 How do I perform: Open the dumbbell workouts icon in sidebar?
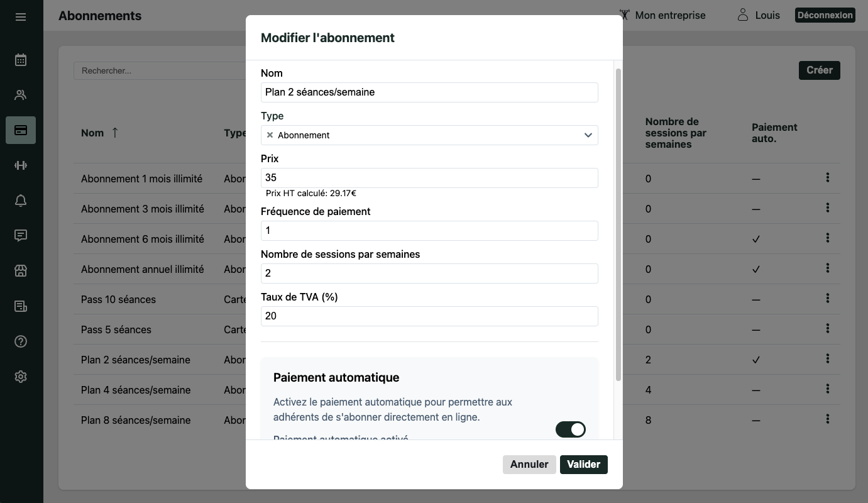click(x=21, y=165)
